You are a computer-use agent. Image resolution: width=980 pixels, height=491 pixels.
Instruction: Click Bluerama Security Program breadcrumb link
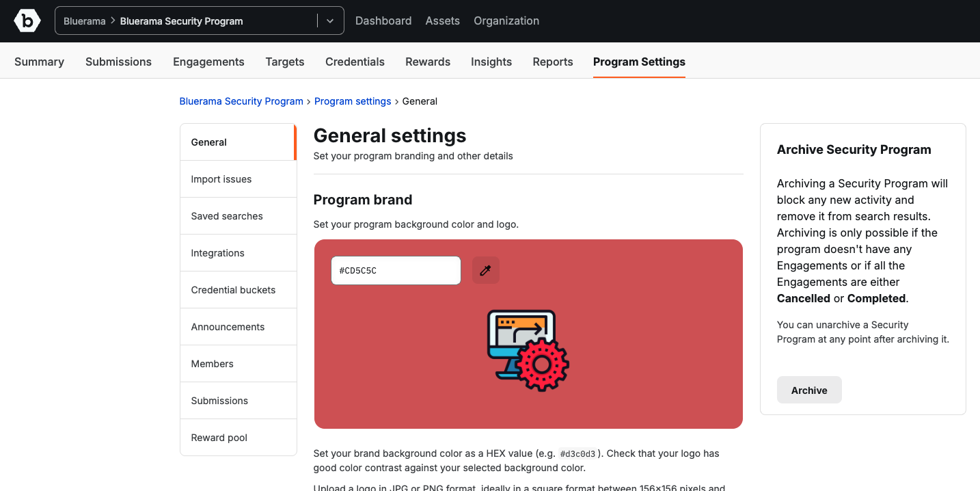pyautogui.click(x=241, y=101)
